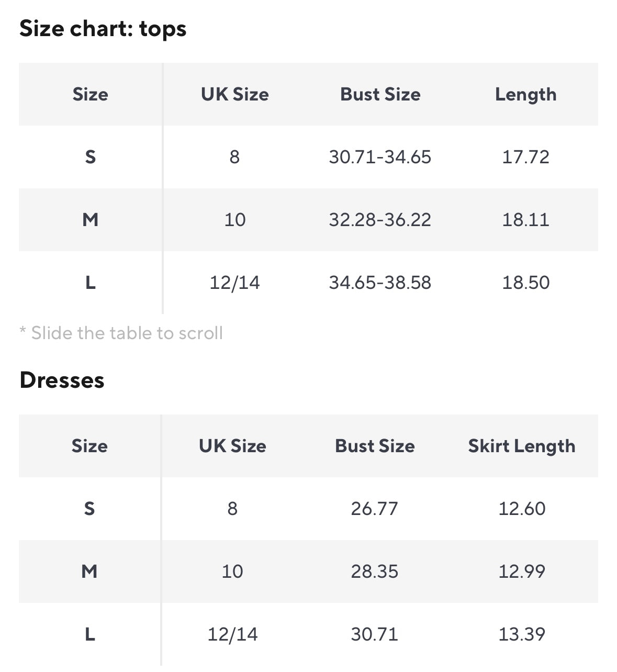Click the S size row in tops table
The width and height of the screenshot is (617, 672).
pos(91,157)
